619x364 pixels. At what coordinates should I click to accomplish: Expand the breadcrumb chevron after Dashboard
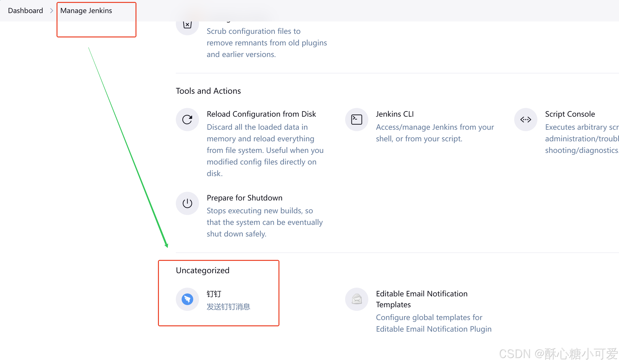click(52, 11)
